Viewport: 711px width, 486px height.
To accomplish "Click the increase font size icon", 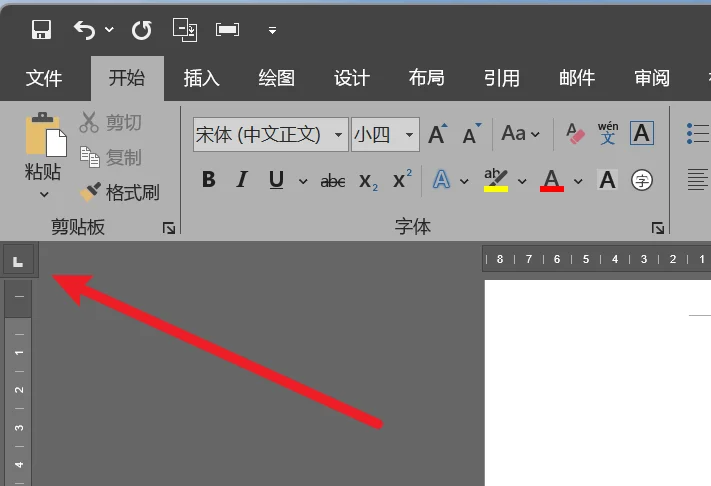I will [x=437, y=134].
